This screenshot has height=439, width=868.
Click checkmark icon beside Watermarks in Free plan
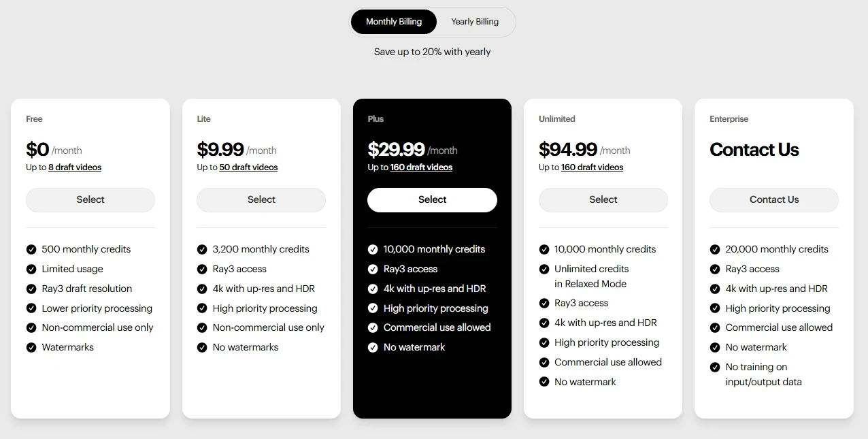coord(31,347)
